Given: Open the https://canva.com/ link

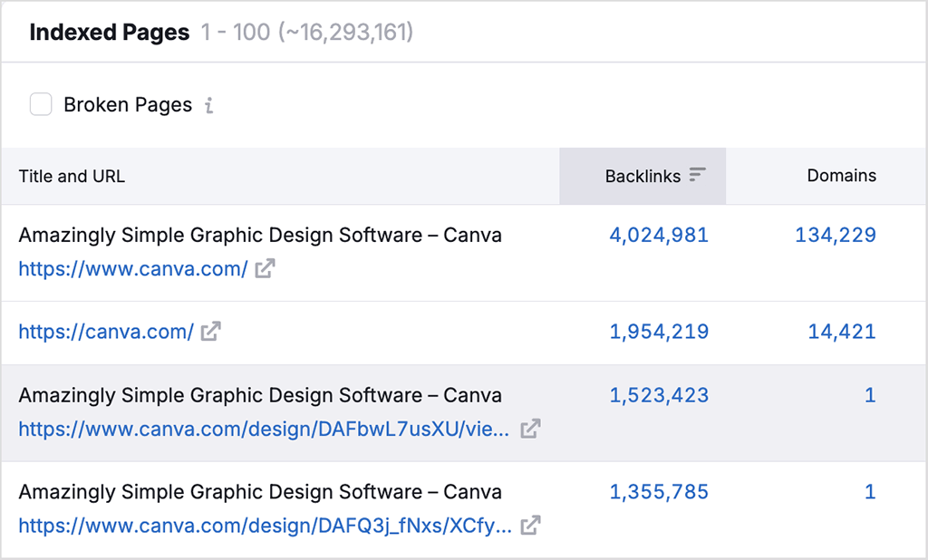Looking at the screenshot, I should coord(106,332).
